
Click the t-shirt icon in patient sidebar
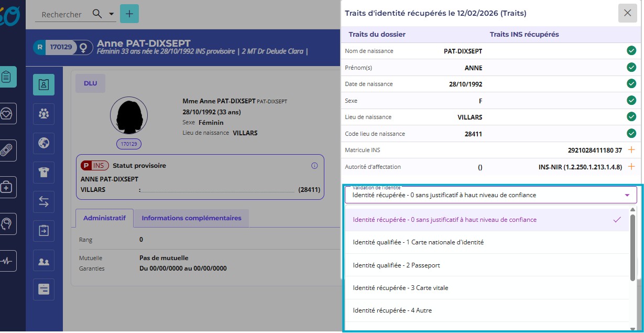(43, 172)
